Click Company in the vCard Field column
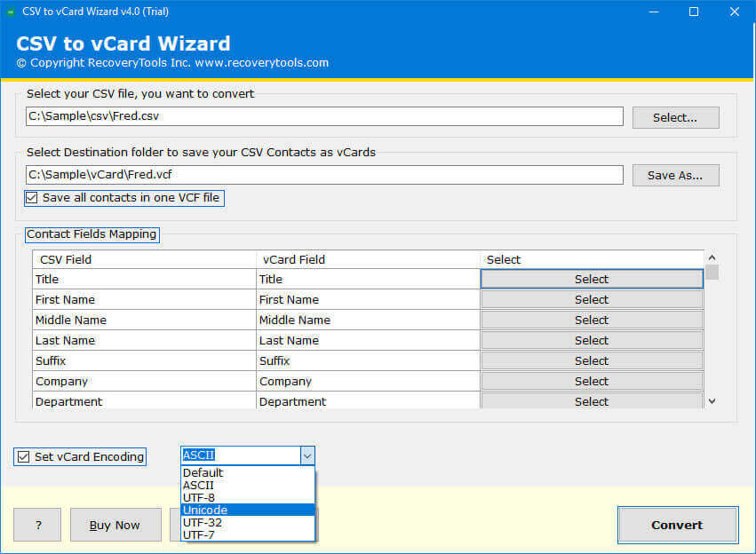Screen dimensions: 756x554 pyautogui.click(x=368, y=382)
